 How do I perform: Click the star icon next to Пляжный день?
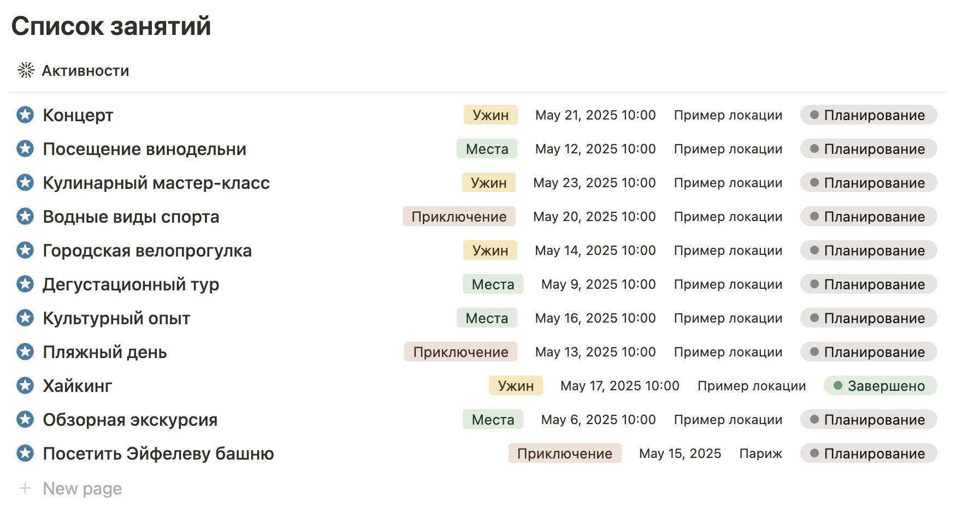pos(25,352)
